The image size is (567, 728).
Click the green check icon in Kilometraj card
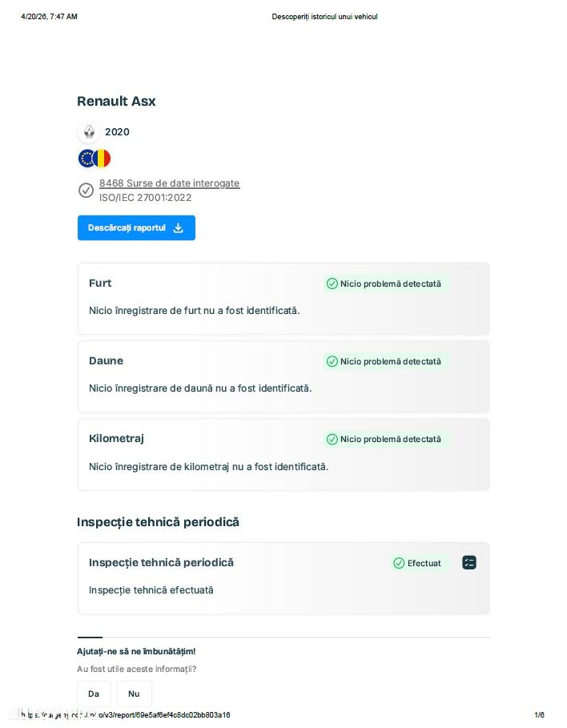pos(332,439)
